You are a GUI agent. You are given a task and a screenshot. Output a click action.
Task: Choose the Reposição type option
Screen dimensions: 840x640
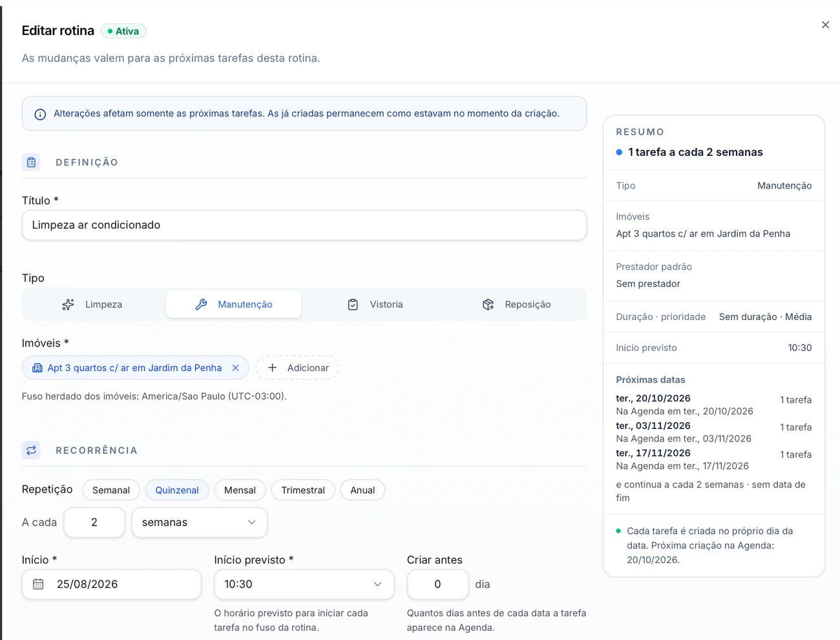[x=516, y=304]
